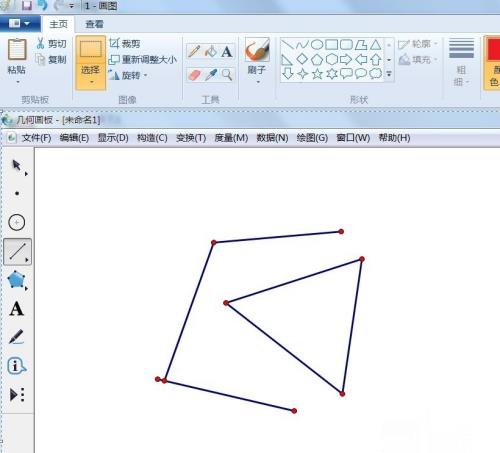Pick the Curve shape in shapes gallery
The width and height of the screenshot is (500, 453).
(302, 44)
